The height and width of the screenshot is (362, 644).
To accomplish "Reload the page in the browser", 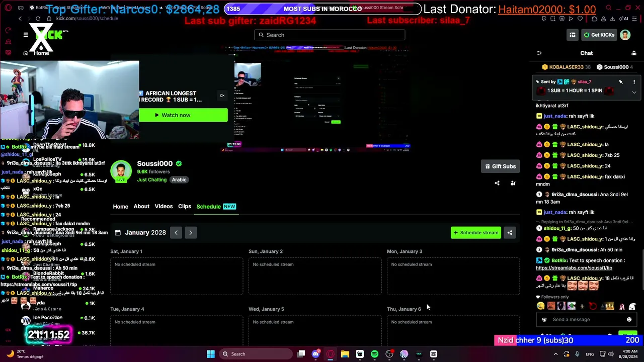I will click(x=38, y=19).
